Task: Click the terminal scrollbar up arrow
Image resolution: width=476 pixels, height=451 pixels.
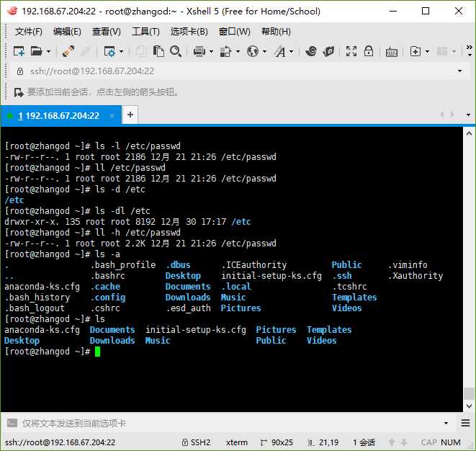Action: tap(469, 133)
